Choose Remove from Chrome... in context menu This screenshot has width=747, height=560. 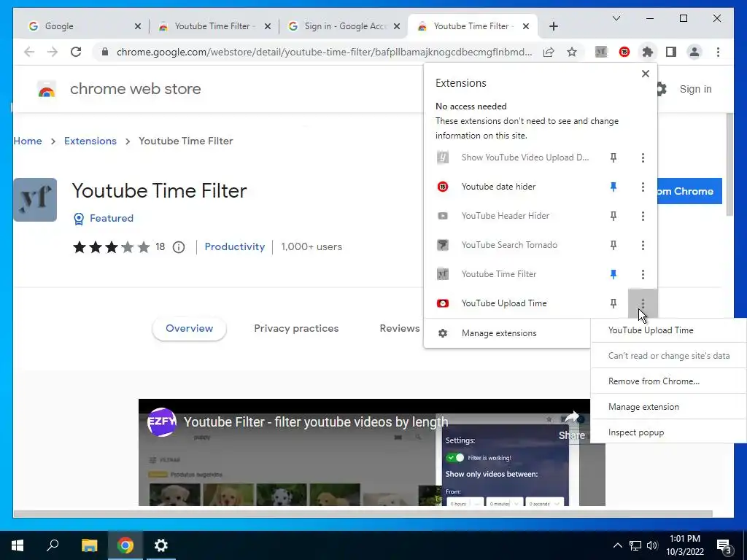(668, 381)
